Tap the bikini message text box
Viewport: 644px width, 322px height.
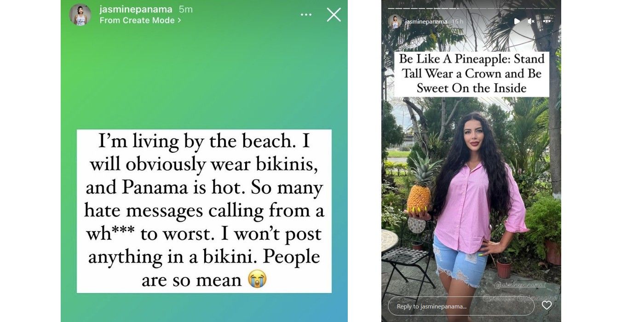(204, 211)
